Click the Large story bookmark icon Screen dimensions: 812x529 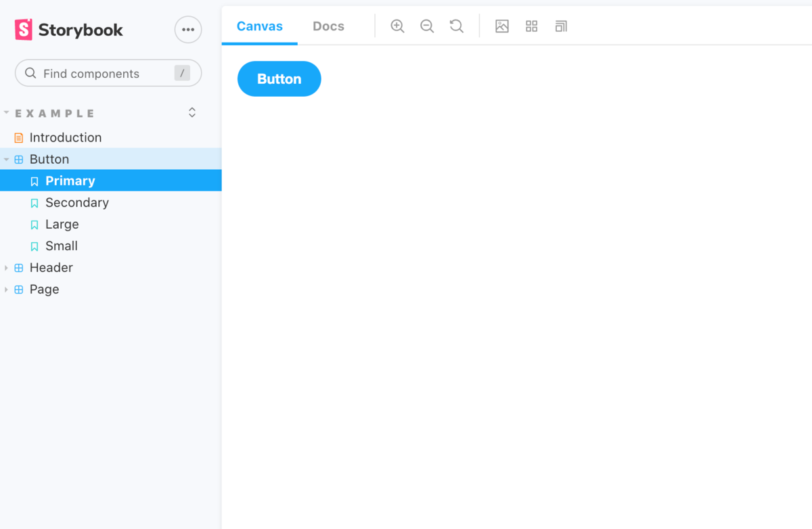tap(35, 225)
